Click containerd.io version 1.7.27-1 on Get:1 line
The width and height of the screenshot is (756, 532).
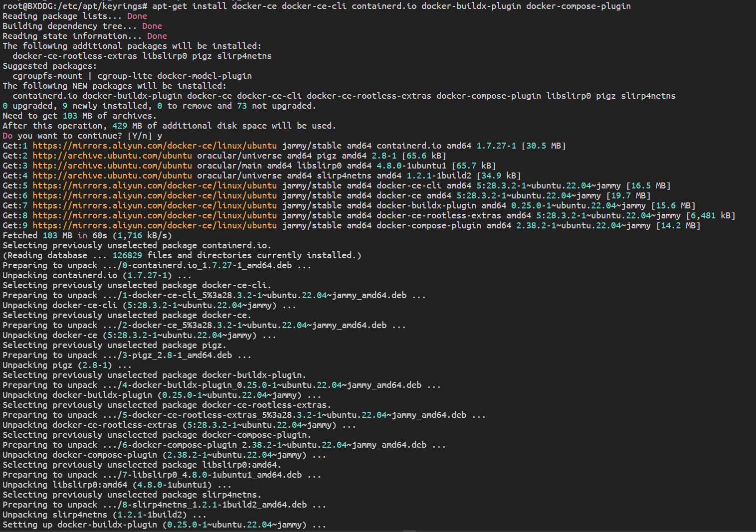[x=496, y=146]
